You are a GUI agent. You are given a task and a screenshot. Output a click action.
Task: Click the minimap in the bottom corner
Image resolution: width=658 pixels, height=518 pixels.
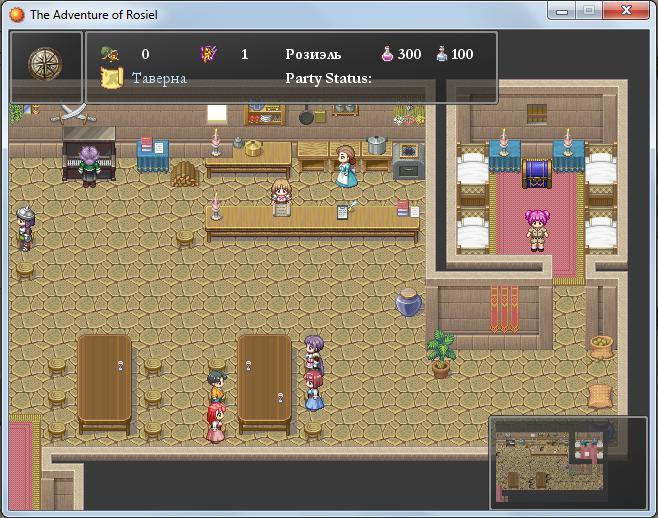click(568, 463)
